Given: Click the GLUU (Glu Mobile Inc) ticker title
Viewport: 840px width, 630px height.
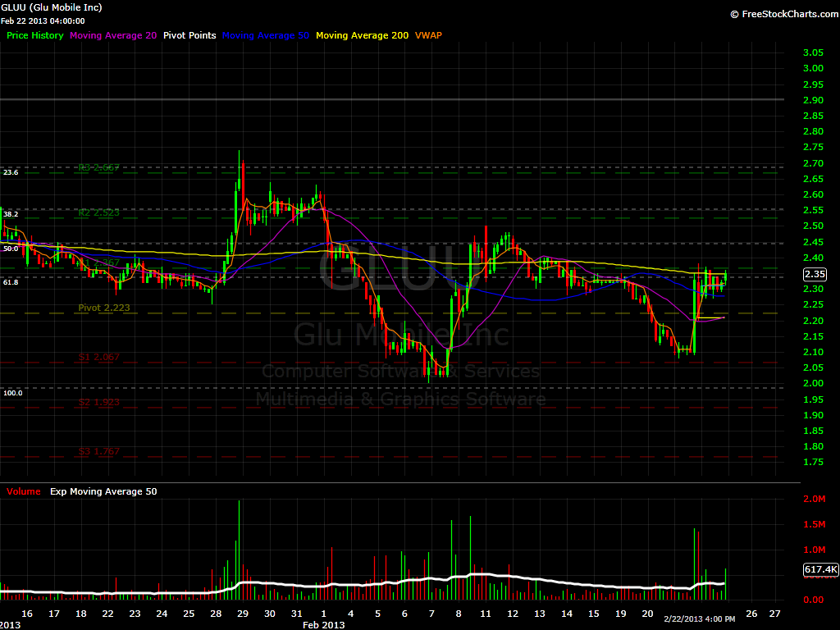Looking at the screenshot, I should tap(52, 7).
